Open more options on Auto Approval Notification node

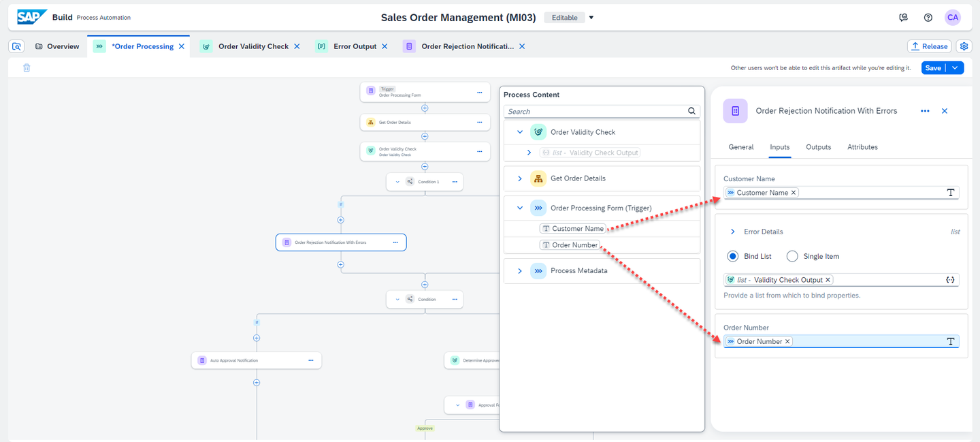310,360
